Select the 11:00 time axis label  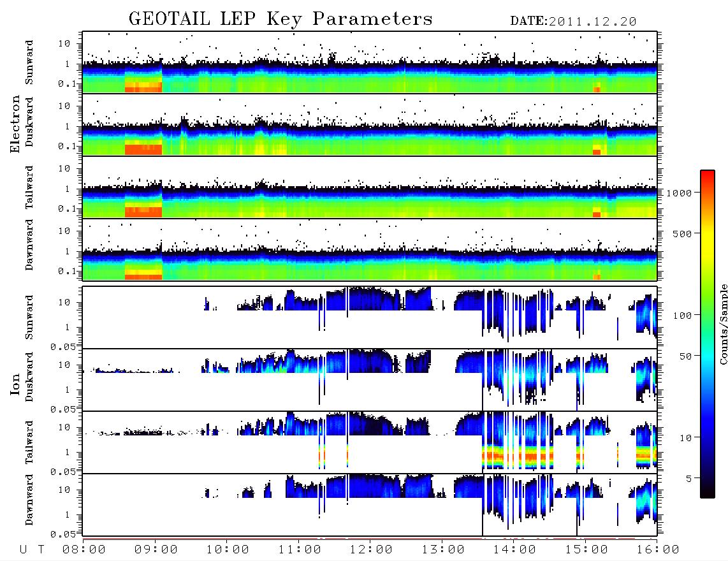pyautogui.click(x=299, y=550)
